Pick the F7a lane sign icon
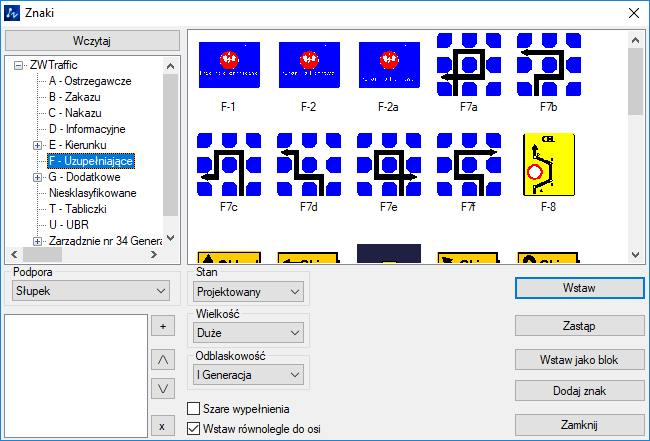Image resolution: width=650 pixels, height=441 pixels. (x=469, y=65)
